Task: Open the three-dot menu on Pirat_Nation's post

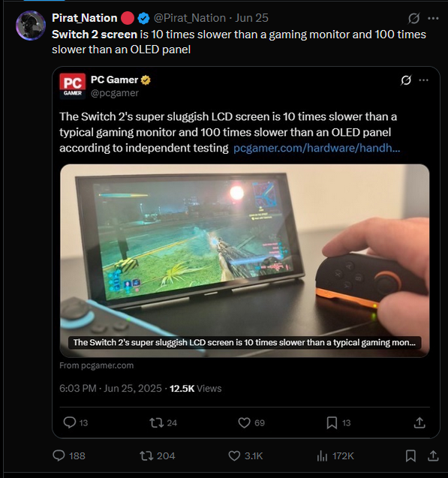Action: 433,18
